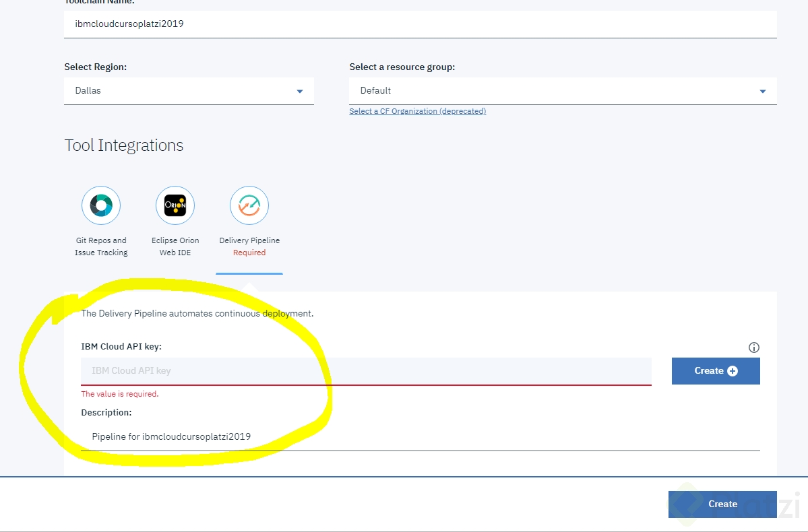Click the 'IBM Cloud API key:' label
The image size is (808, 532).
coord(121,347)
